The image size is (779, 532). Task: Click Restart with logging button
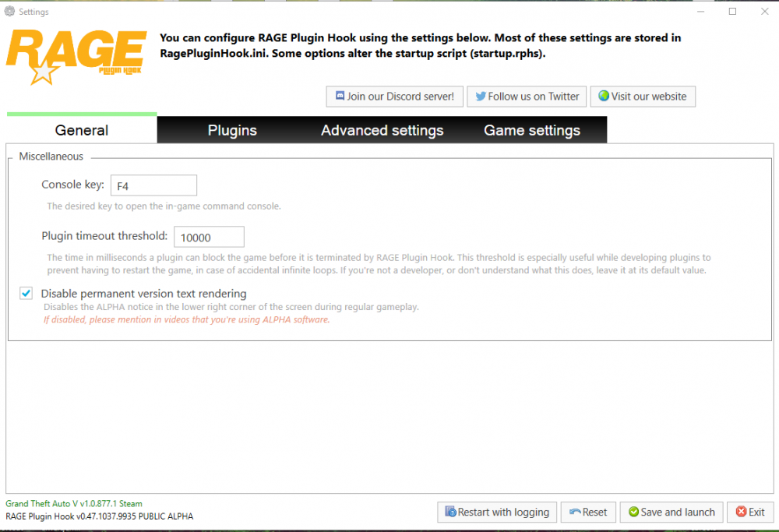(497, 512)
